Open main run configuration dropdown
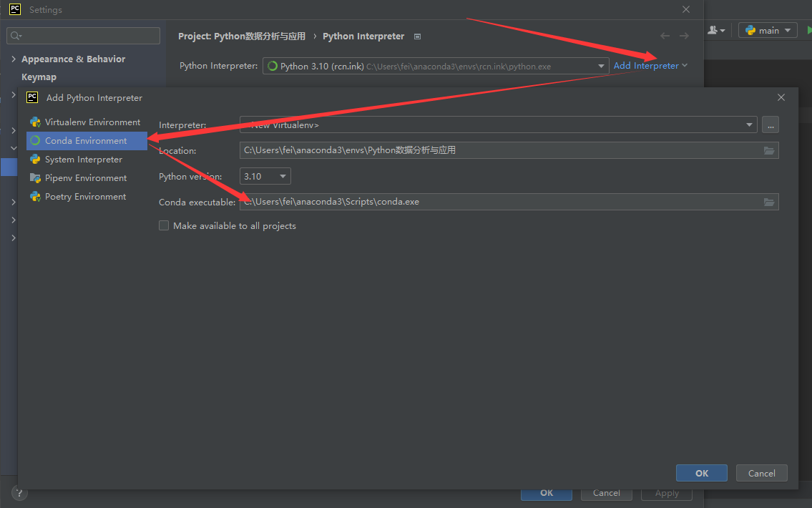This screenshot has width=812, height=508. 768,31
